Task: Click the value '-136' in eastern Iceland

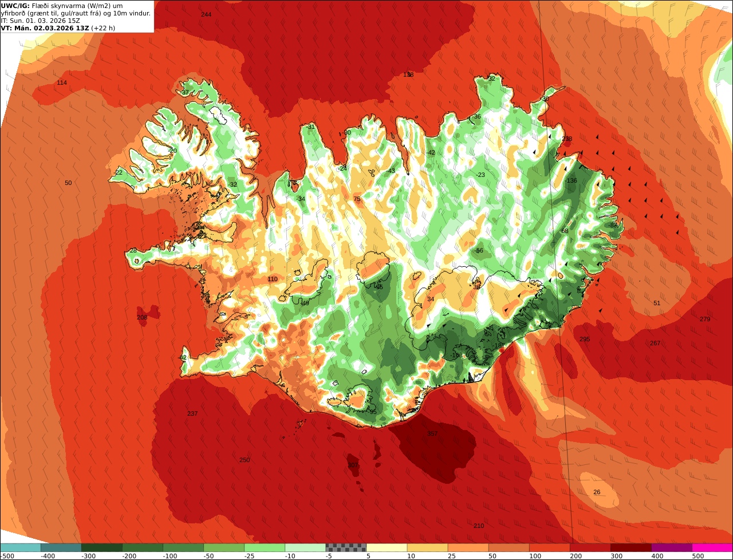Action: pyautogui.click(x=570, y=181)
